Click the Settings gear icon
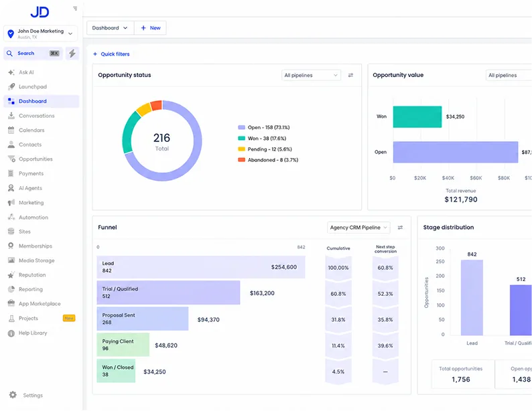Screen dimensions: 532x411 13,395
